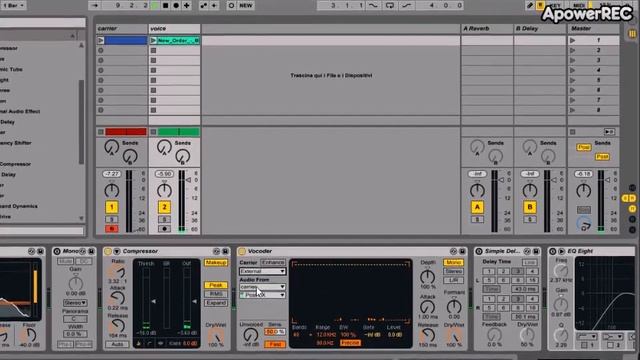This screenshot has height=360, width=640.
Task: Toggle the Vocoder device activator
Action: (x=242, y=251)
